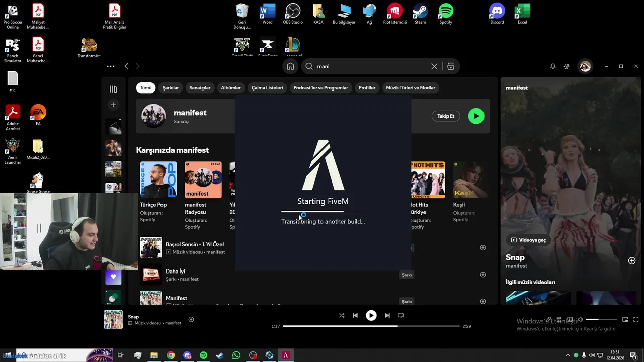Add Daha İyi to library plus icon

click(x=483, y=275)
